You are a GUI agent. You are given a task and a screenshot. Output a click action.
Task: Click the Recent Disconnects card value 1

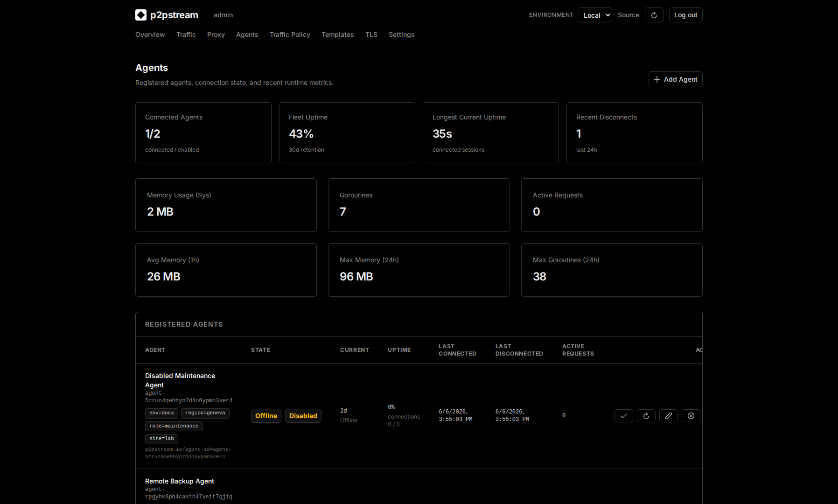click(x=579, y=134)
